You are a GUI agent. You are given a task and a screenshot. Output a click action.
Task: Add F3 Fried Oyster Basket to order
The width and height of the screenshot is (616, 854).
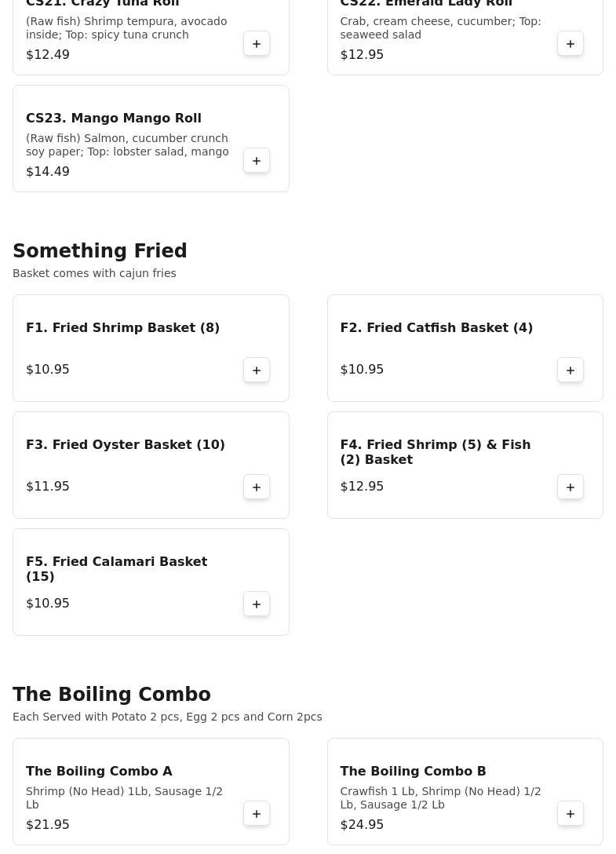click(x=257, y=487)
